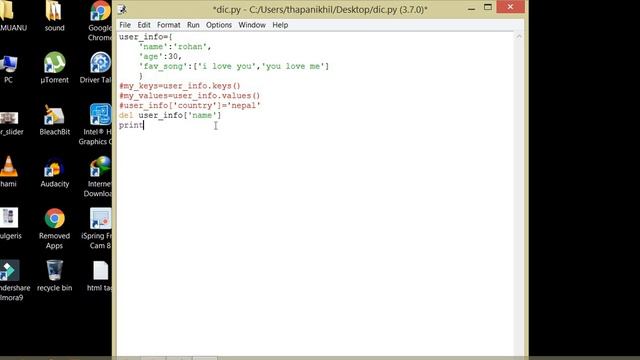Open the File menu in IDLE
The image size is (640, 360).
click(x=125, y=25)
